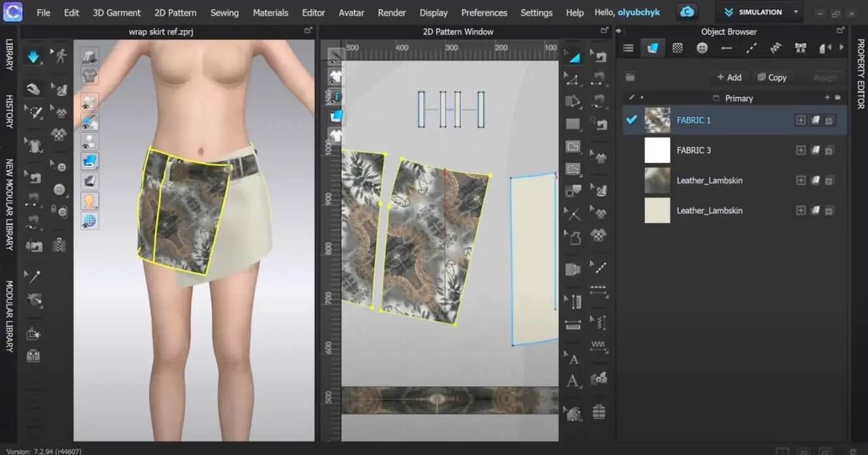The height and width of the screenshot is (455, 868).
Task: Open the checkered Graphic tab in Object Browser
Action: point(677,48)
